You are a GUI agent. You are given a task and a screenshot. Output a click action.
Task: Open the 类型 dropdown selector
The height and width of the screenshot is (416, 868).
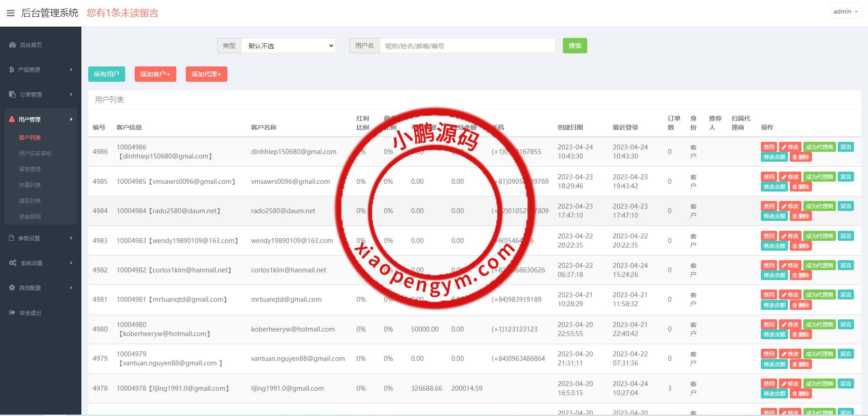pos(288,46)
